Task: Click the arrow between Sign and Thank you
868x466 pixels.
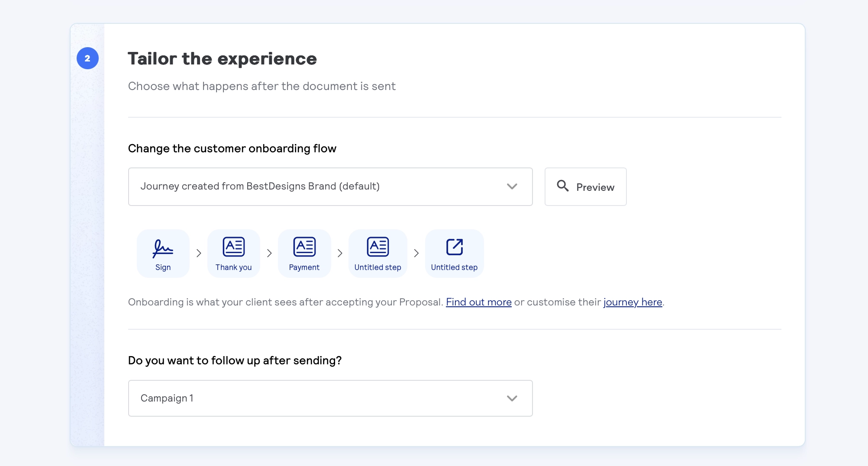Action: click(198, 253)
